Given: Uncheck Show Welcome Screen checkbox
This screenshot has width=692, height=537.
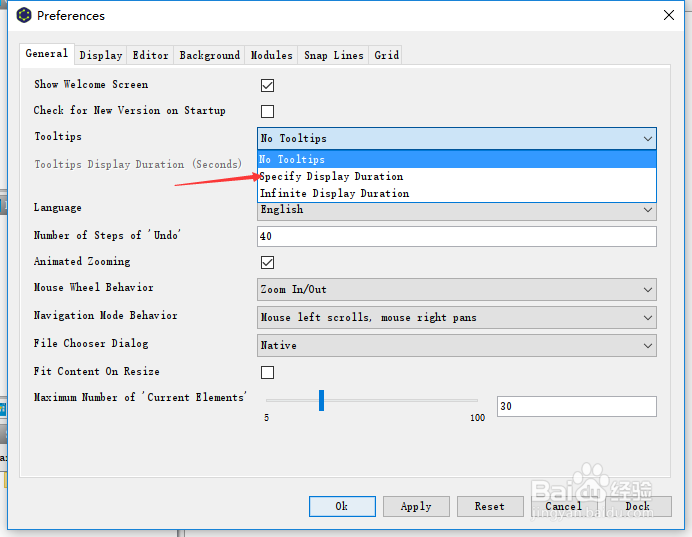Looking at the screenshot, I should pos(267,85).
